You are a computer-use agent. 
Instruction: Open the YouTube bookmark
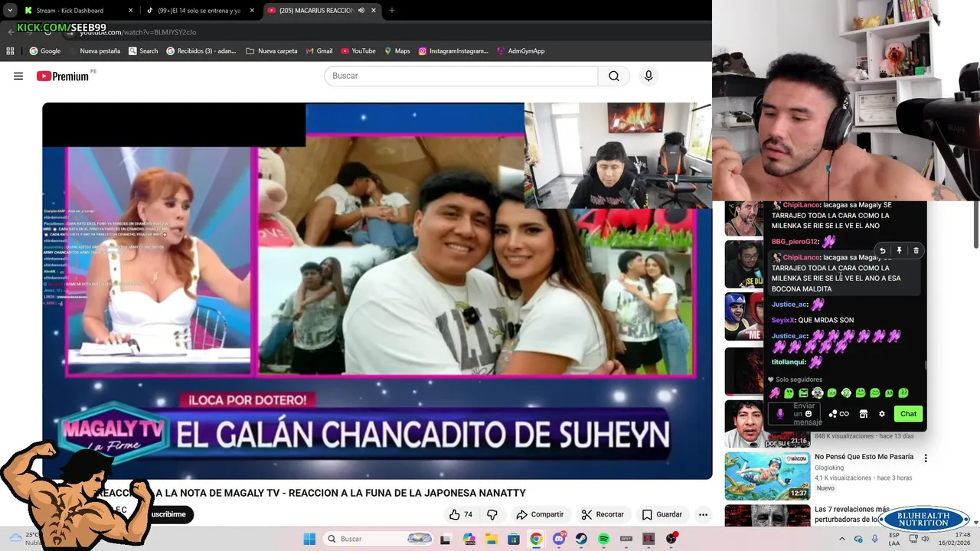tap(358, 51)
